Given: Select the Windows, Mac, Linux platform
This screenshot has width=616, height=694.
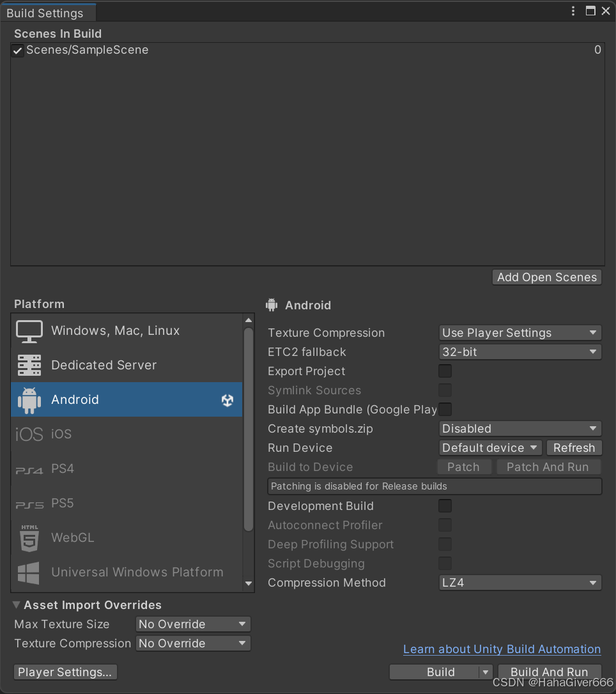Looking at the screenshot, I should click(127, 330).
